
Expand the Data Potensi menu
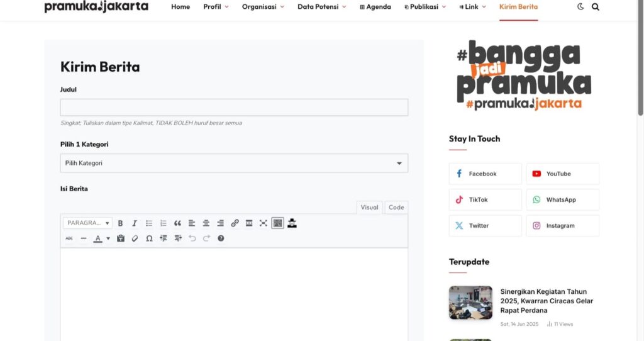[322, 6]
